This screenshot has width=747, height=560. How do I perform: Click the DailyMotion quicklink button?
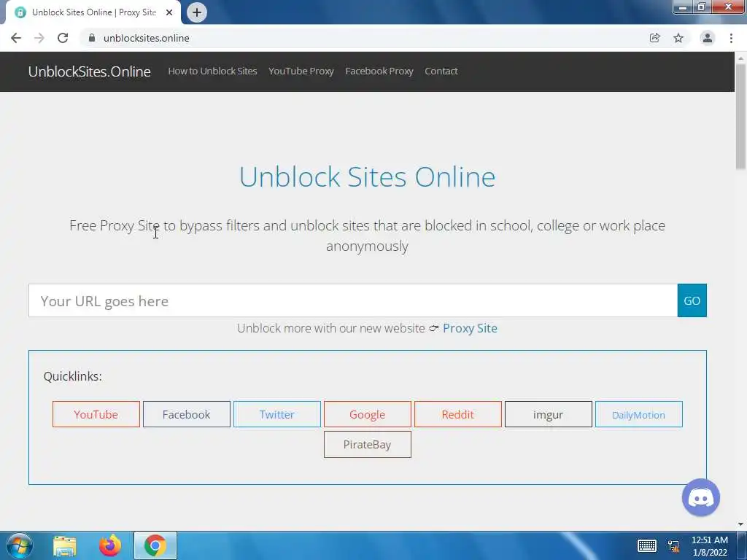click(639, 414)
